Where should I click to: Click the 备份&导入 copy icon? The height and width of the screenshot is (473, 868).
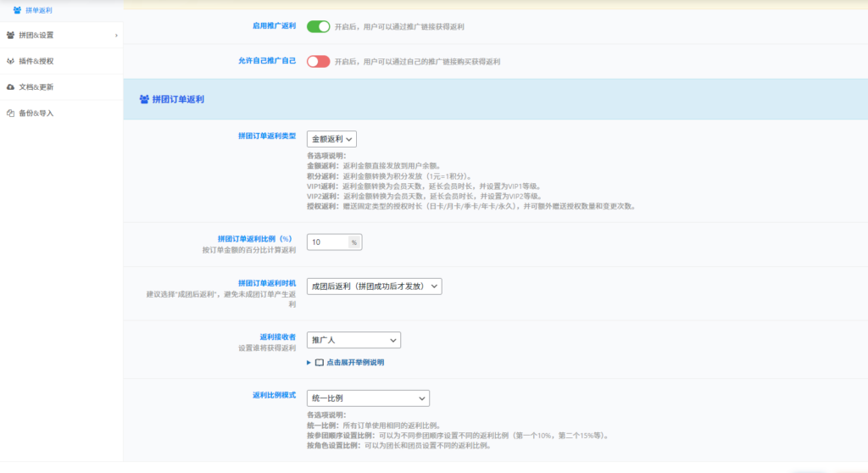click(x=10, y=113)
